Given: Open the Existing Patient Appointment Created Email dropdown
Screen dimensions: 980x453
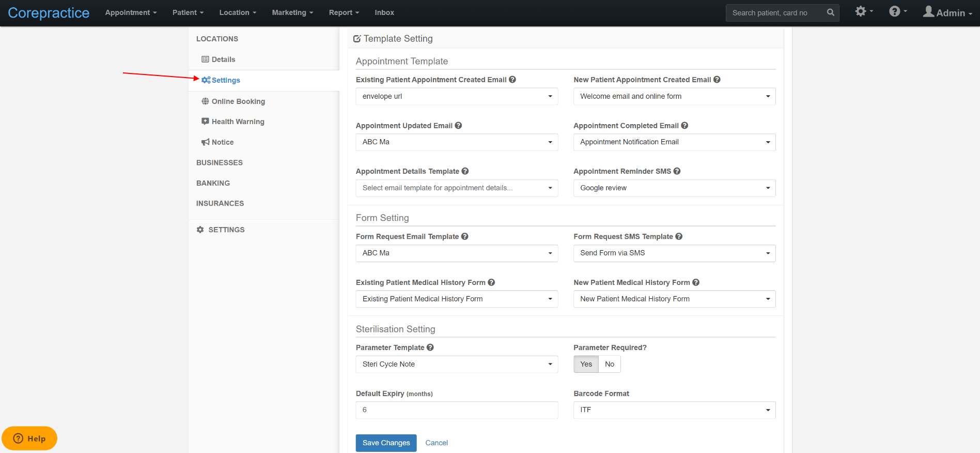Looking at the screenshot, I should click(x=457, y=96).
